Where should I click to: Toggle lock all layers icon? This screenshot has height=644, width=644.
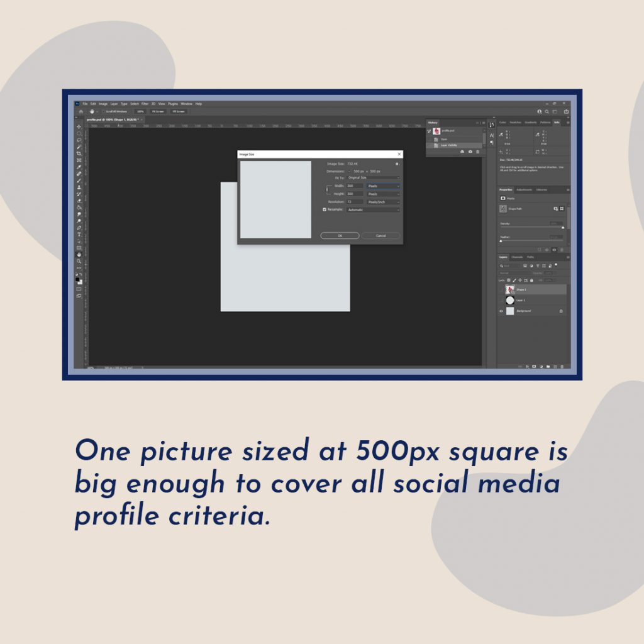pos(531,280)
